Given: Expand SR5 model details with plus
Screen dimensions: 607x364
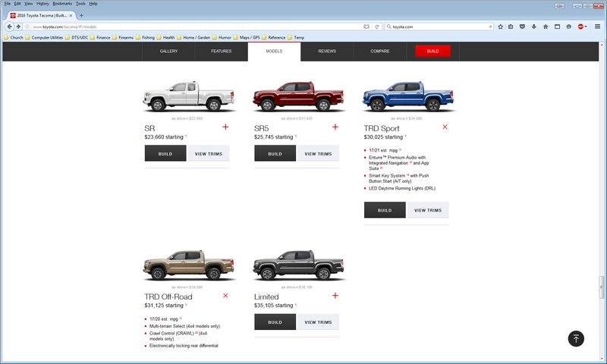Looking at the screenshot, I should coord(335,127).
